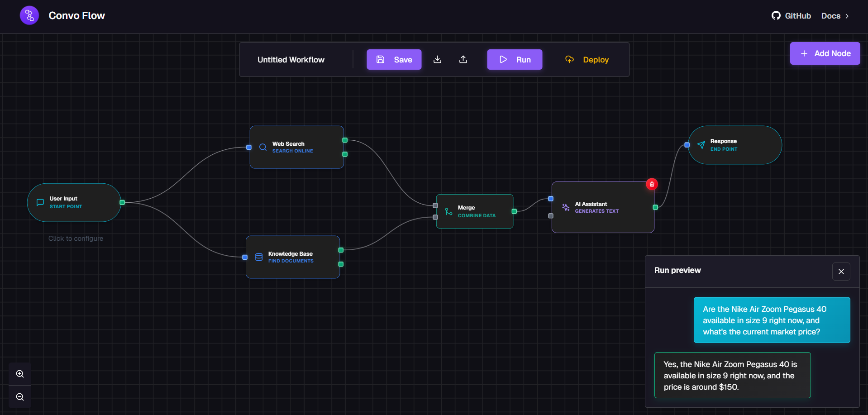Close the Run preview panel
This screenshot has height=415, width=868.
click(841, 271)
